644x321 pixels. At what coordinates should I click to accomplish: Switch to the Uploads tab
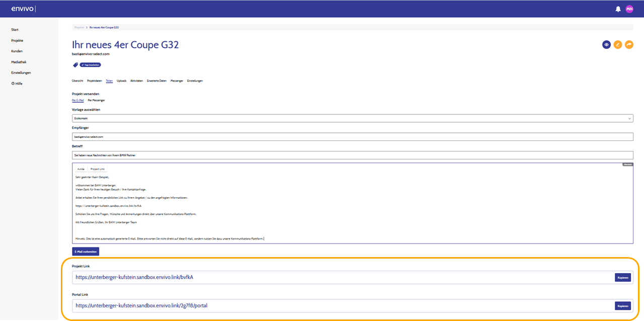[x=121, y=81]
